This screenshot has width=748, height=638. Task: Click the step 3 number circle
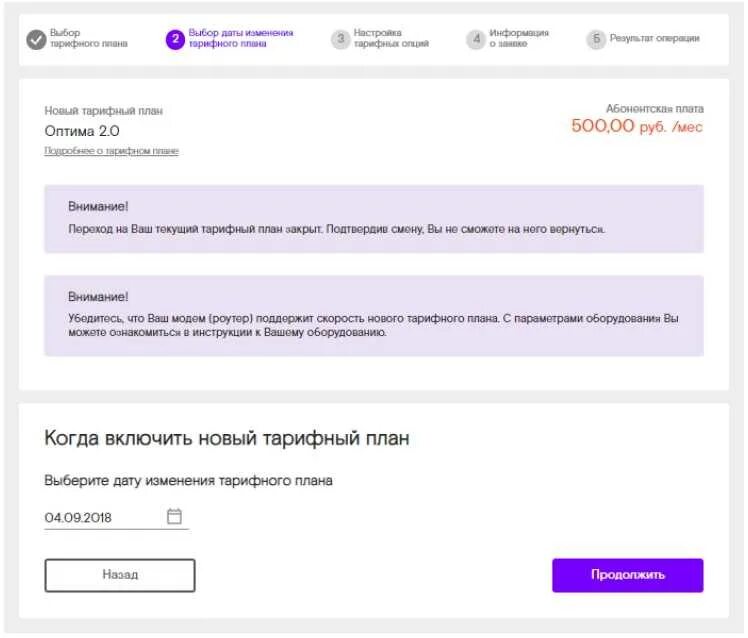click(x=341, y=39)
